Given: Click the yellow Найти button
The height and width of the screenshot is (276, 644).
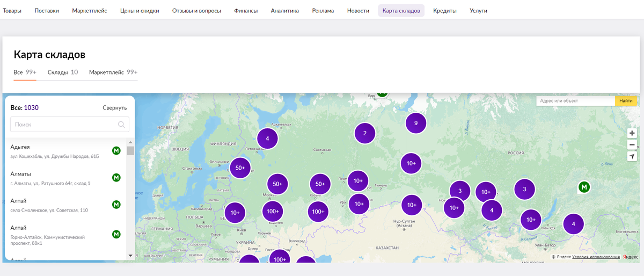Looking at the screenshot, I should [x=626, y=100].
